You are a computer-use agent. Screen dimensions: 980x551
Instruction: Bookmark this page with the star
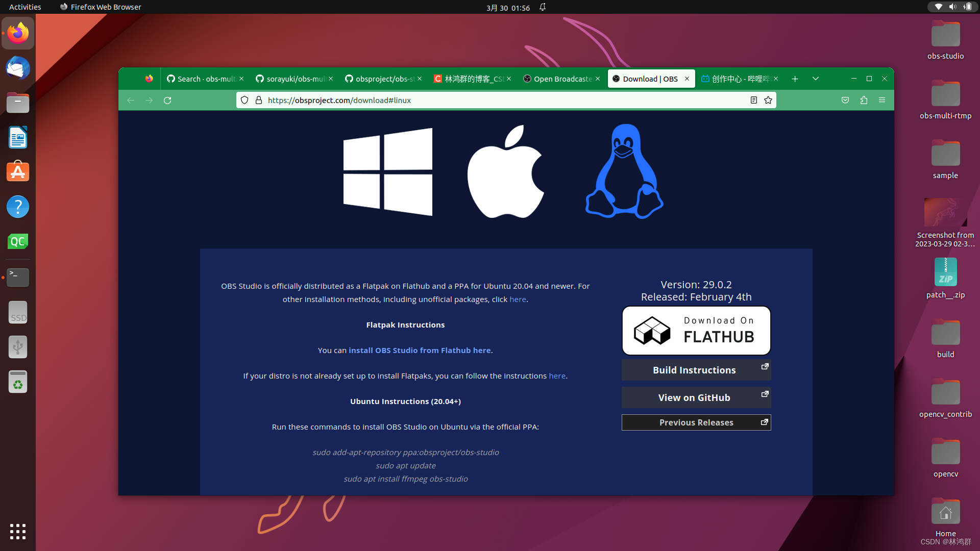(768, 100)
